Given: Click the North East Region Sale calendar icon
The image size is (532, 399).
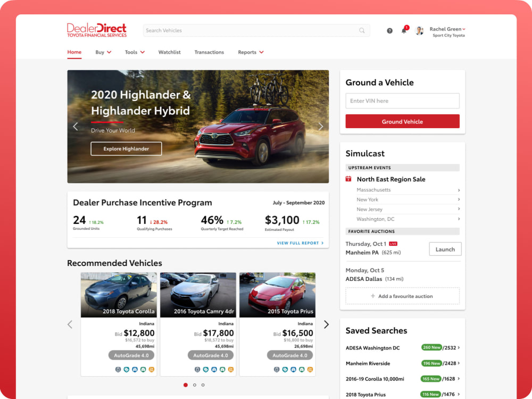Looking at the screenshot, I should 348,179.
